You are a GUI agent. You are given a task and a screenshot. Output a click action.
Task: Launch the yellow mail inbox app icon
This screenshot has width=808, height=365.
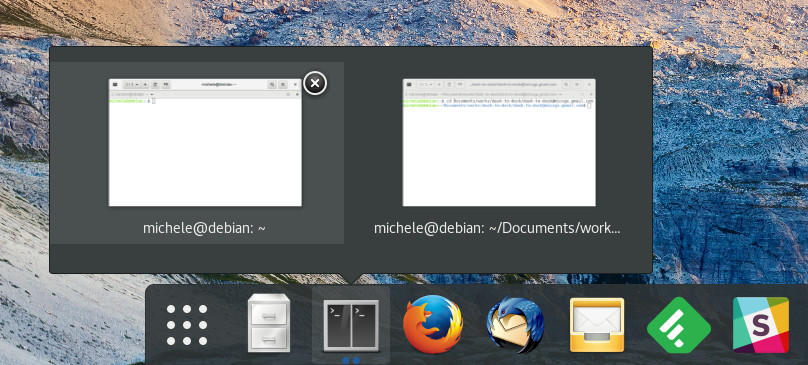click(x=597, y=325)
